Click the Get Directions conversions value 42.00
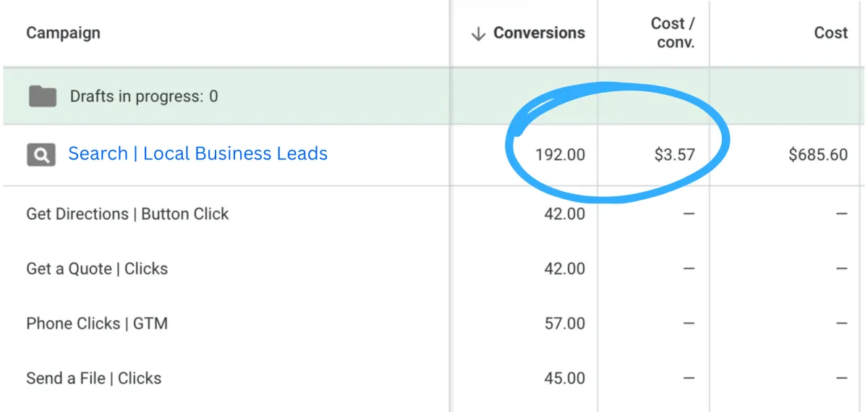868x412 pixels. point(564,214)
